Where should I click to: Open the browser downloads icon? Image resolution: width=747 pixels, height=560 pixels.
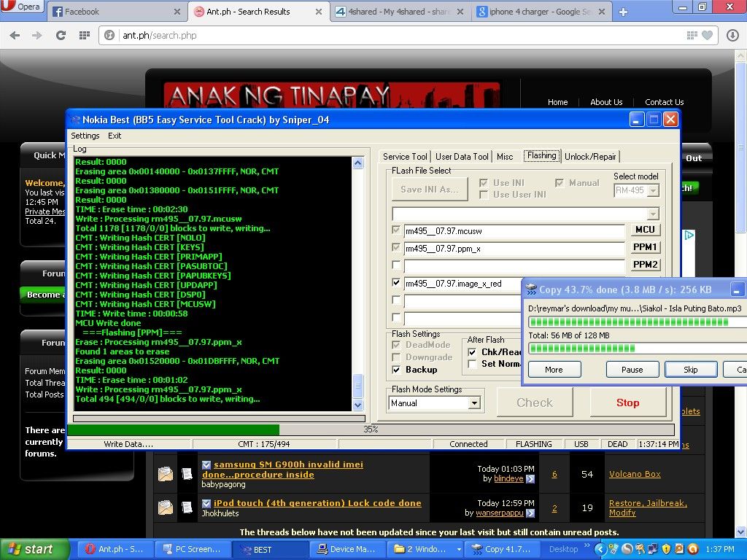(x=732, y=35)
